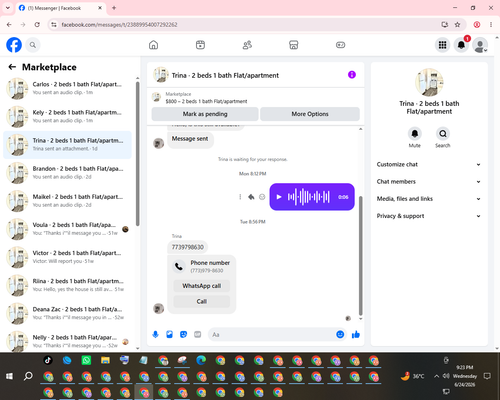Open the Marketplace storefront icon
The width and height of the screenshot is (500, 400).
pos(294,45)
